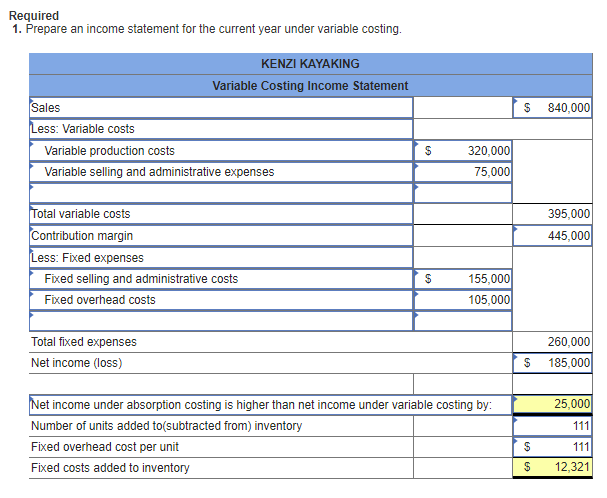
Task: Click the 260,000 total fixed expenses value
Action: pyautogui.click(x=552, y=342)
